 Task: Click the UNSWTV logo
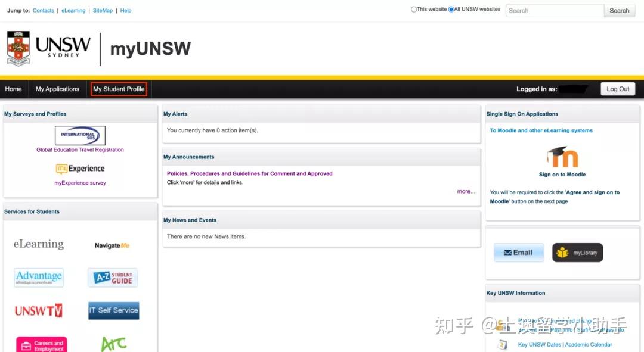tap(38, 310)
